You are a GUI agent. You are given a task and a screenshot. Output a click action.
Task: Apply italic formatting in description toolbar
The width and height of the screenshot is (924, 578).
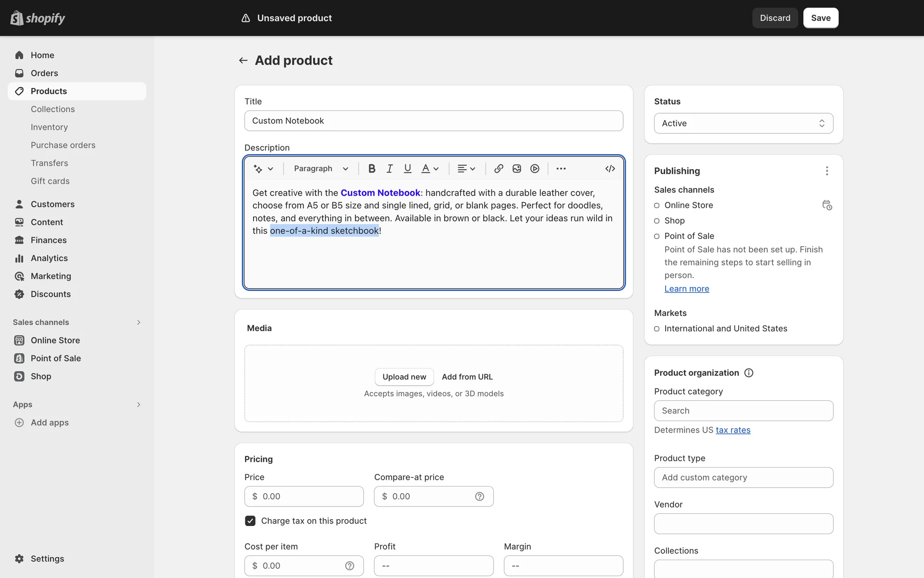click(x=389, y=169)
